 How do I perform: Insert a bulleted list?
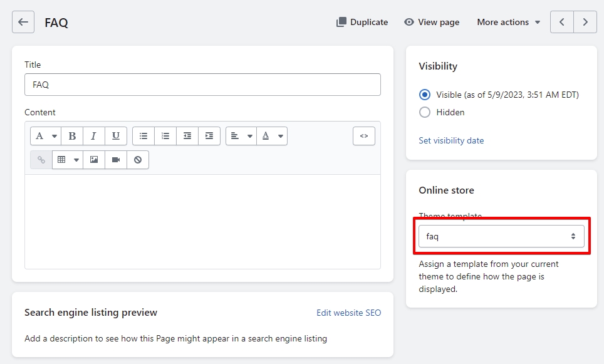tap(143, 136)
